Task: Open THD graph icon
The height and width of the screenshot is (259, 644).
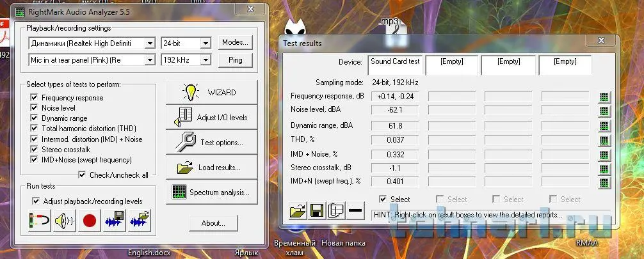Action: coord(604,141)
